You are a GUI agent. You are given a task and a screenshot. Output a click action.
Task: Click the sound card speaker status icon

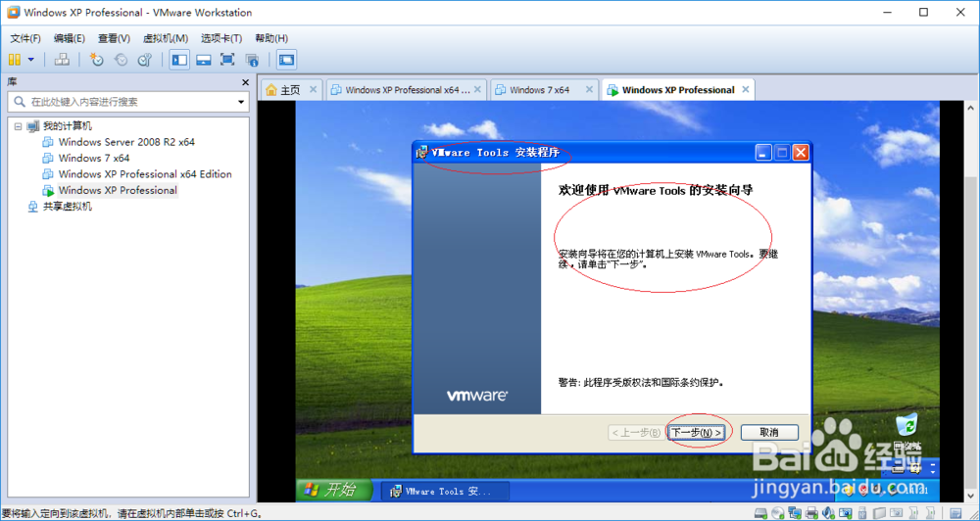[x=829, y=513]
